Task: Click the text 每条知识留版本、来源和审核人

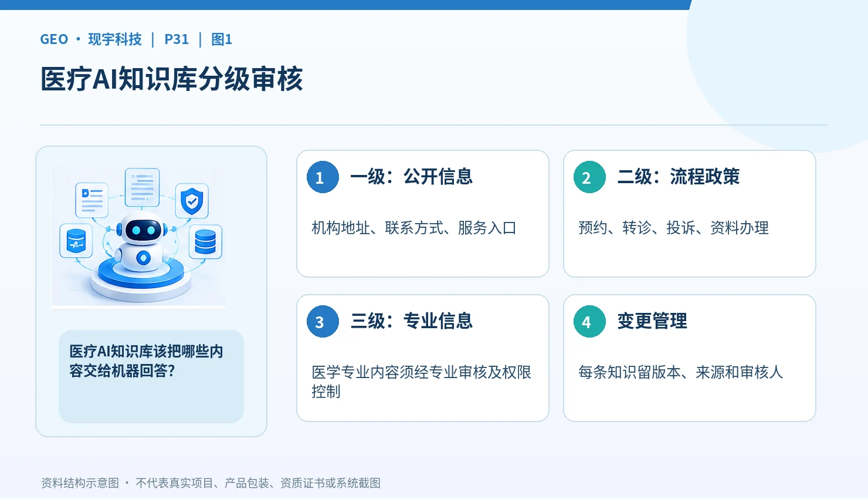Action: 681,372
